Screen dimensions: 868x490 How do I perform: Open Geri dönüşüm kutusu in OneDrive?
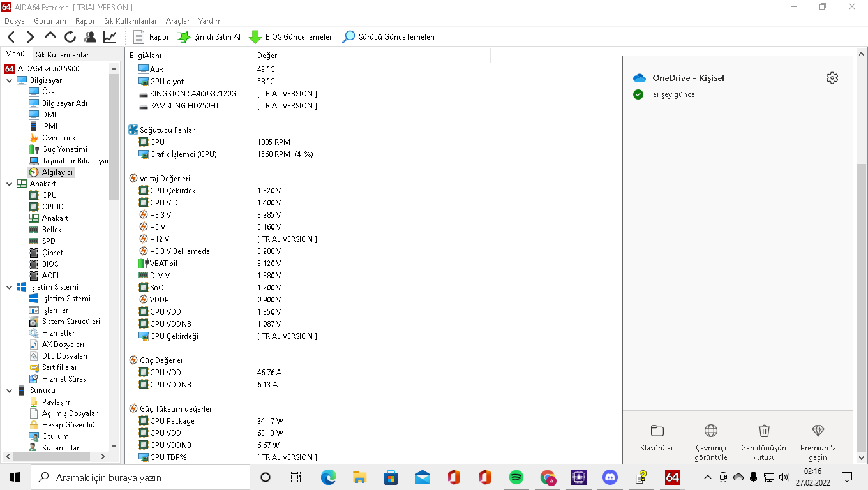(x=765, y=443)
